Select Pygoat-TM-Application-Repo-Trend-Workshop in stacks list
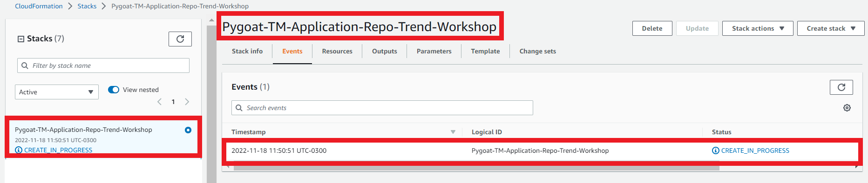The height and width of the screenshot is (183, 868). click(x=83, y=130)
